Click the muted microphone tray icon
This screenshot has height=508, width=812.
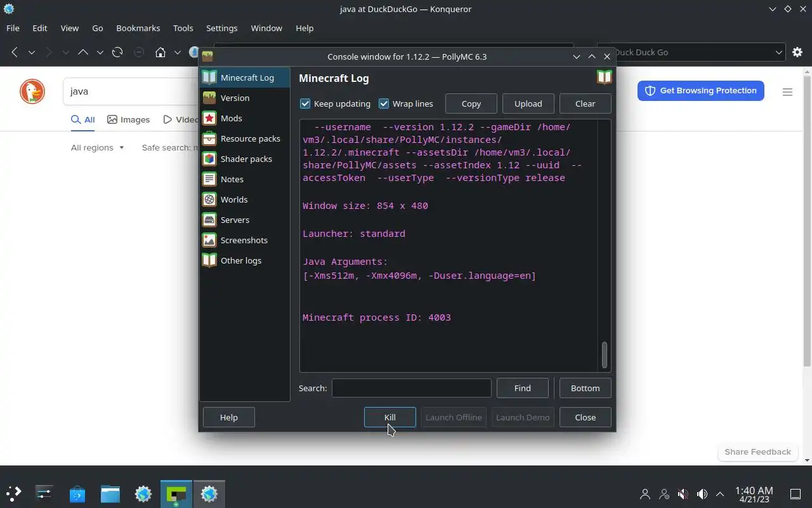point(683,494)
